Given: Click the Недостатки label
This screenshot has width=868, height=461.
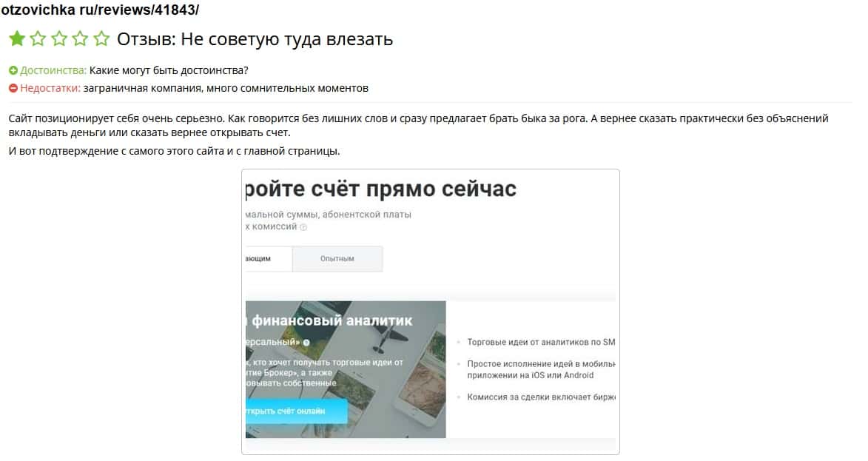Looking at the screenshot, I should (x=50, y=88).
